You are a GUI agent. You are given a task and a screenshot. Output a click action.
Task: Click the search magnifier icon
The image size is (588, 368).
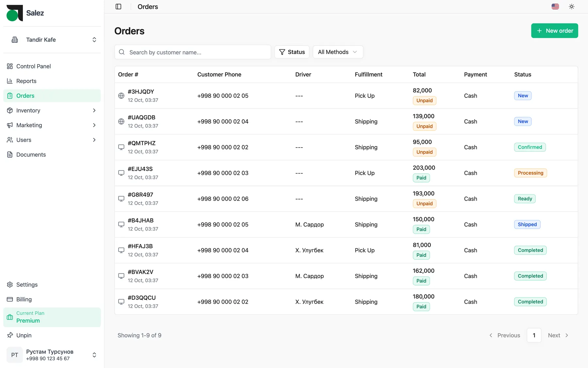122,52
